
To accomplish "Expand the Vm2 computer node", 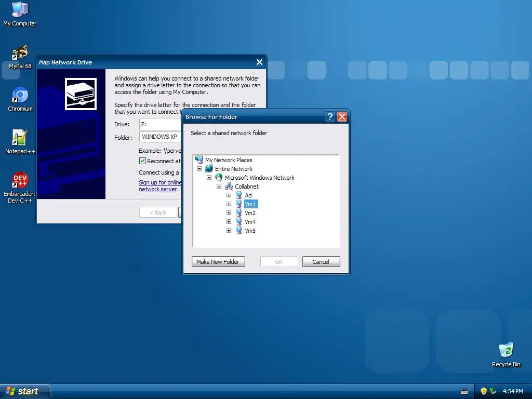I will [x=229, y=212].
